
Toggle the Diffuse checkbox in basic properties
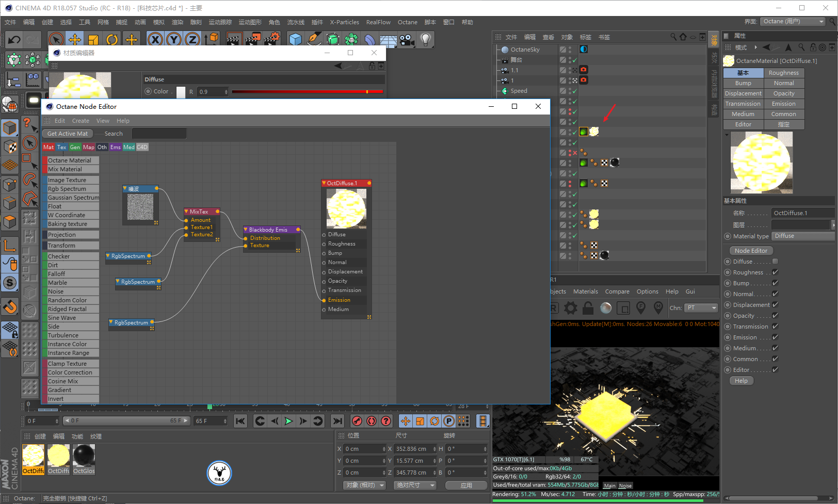click(x=775, y=262)
